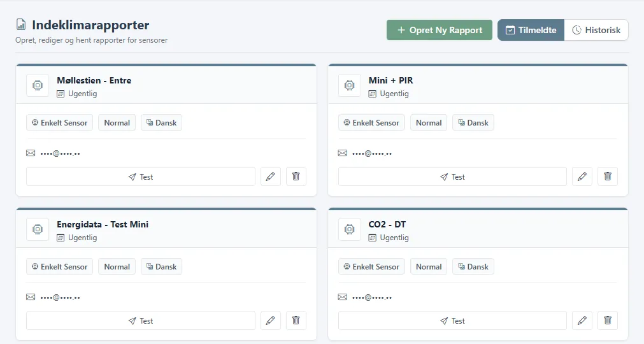The height and width of the screenshot is (344, 644).
Task: Switch to the Historisk tab
Action: [x=596, y=30]
